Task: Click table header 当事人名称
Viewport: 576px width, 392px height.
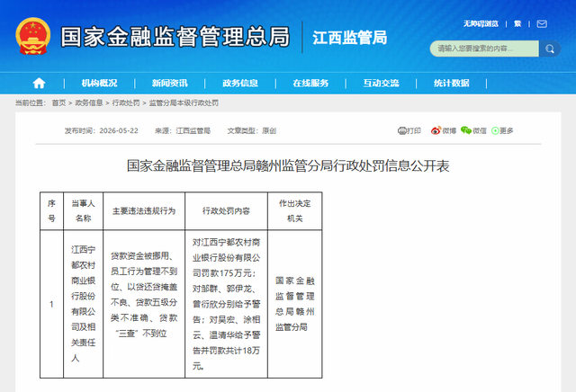Action: tap(84, 211)
